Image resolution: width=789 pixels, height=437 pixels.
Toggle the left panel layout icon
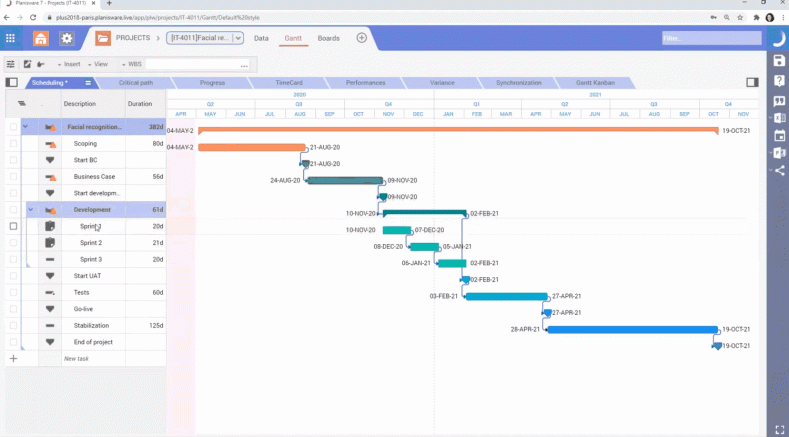coord(12,83)
